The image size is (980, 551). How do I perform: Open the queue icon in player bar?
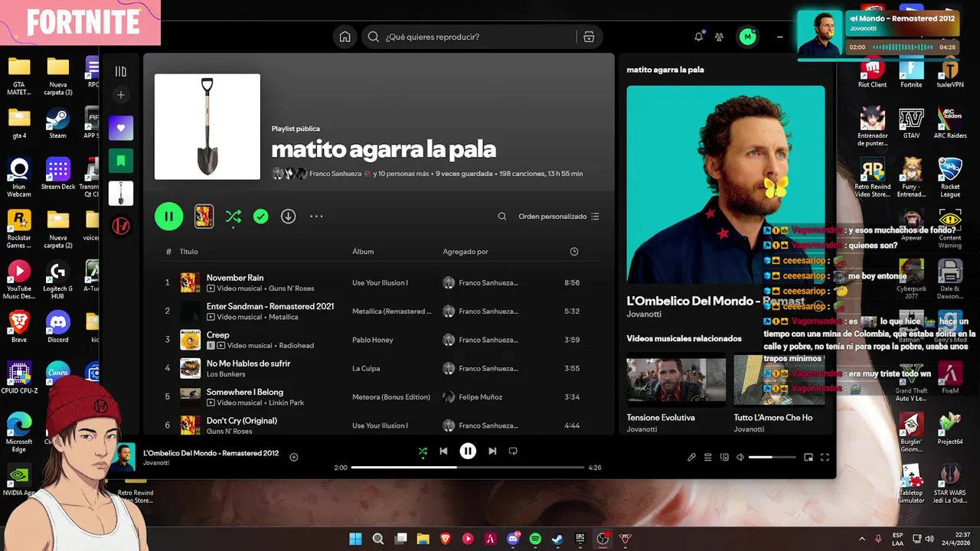click(x=708, y=458)
